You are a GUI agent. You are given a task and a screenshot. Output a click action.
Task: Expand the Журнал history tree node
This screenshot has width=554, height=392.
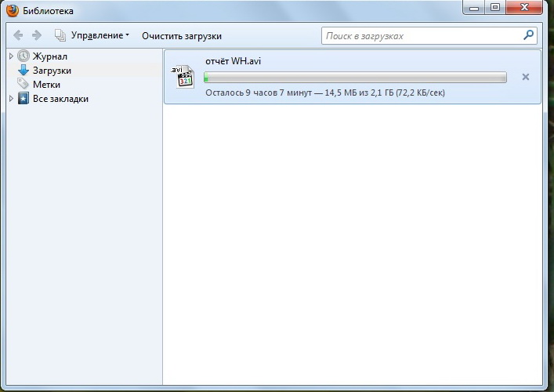[11, 56]
